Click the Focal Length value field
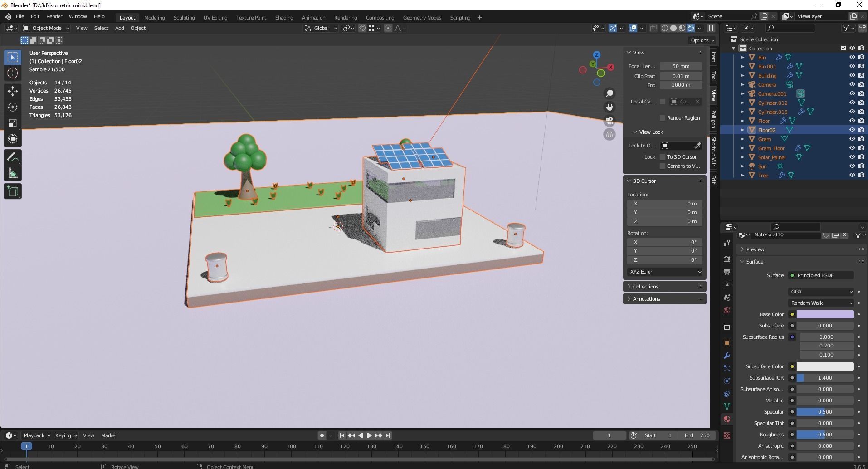The image size is (868, 469). click(x=681, y=66)
